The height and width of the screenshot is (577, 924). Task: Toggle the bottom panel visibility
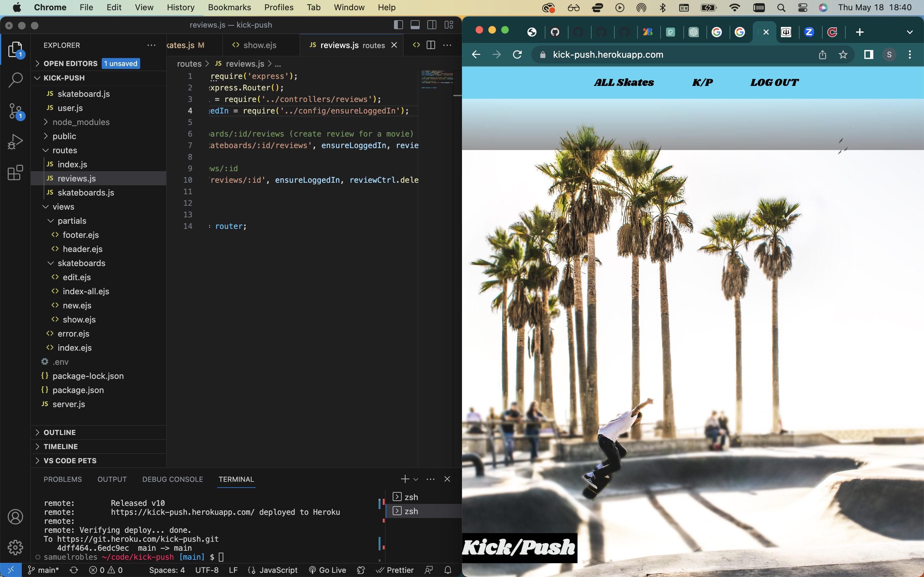[415, 25]
